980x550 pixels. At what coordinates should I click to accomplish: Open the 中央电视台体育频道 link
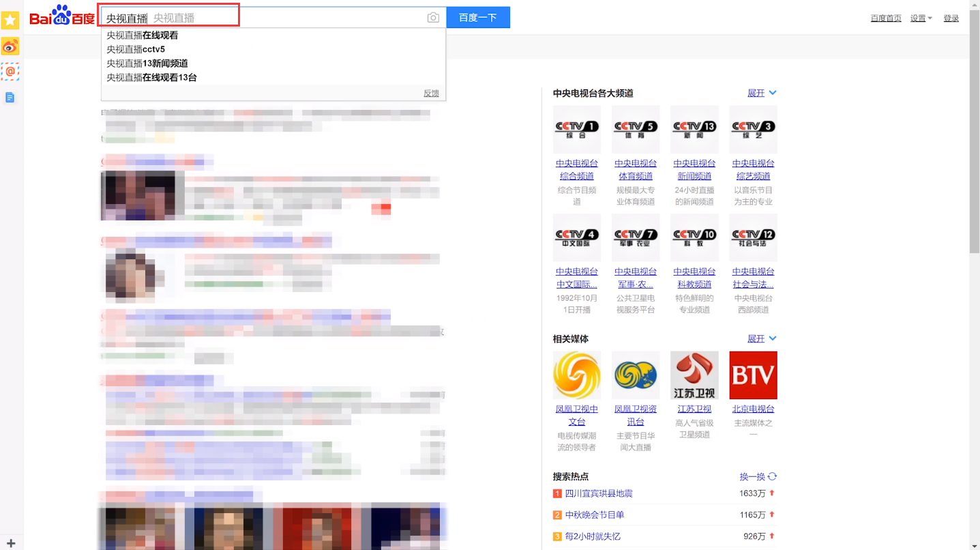[x=636, y=170]
